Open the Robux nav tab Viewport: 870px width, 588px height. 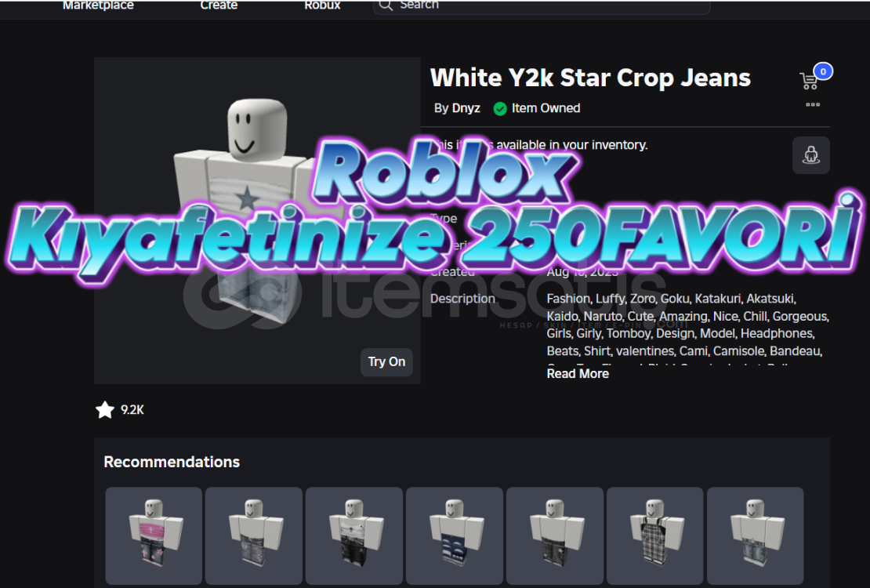point(322,5)
